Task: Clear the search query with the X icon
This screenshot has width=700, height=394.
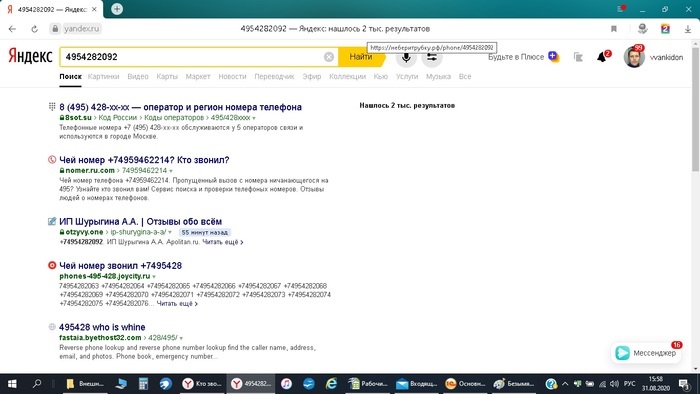Action: (329, 57)
